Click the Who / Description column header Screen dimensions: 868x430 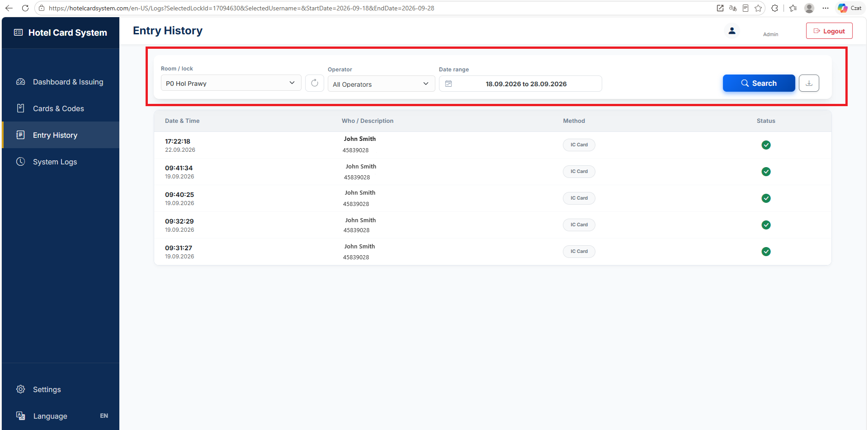(368, 121)
